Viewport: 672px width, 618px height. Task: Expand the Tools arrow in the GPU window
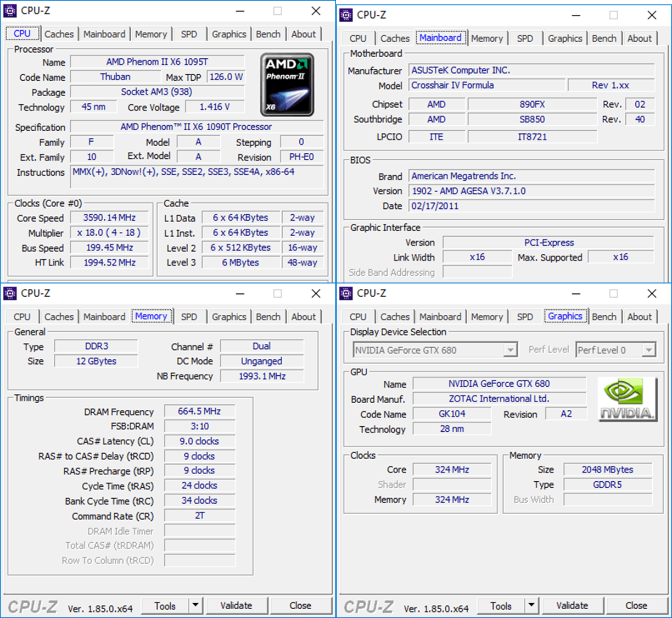pos(531,605)
